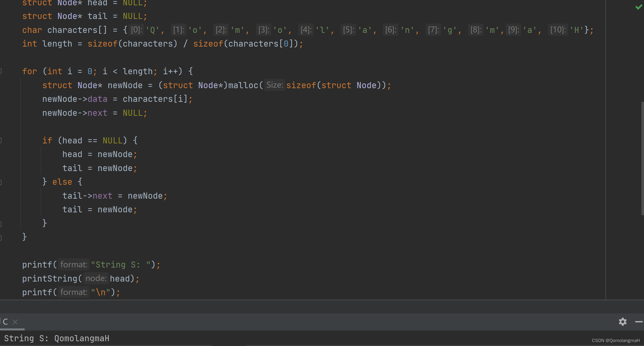The width and height of the screenshot is (644, 346).
Task: Click first sizeof keyword in length line
Action: 103,44
